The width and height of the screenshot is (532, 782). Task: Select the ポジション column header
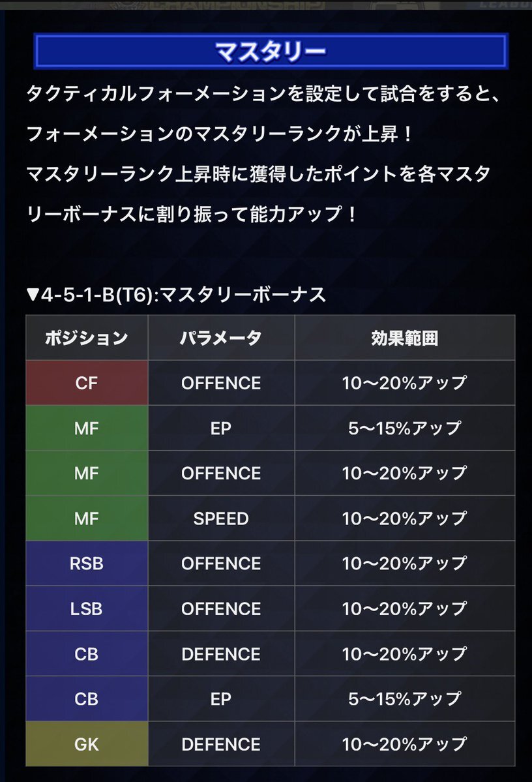tap(87, 338)
